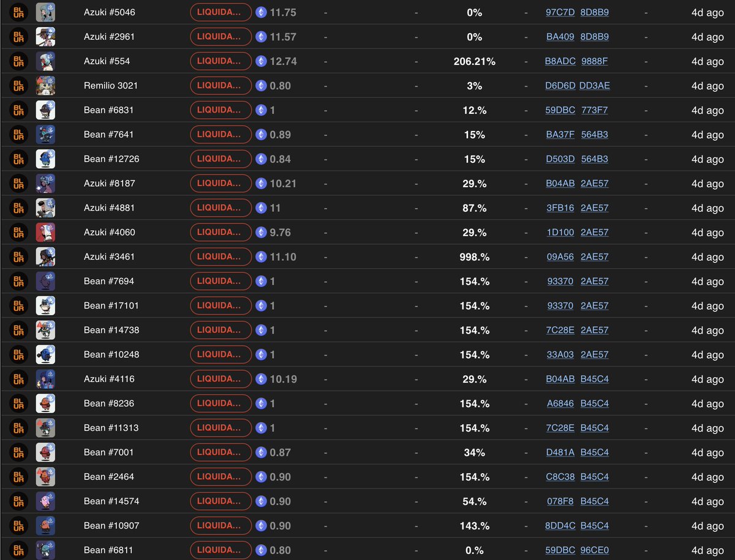Screen dimensions: 735x560
Task: Open the 773F7 address link
Action: 595,110
